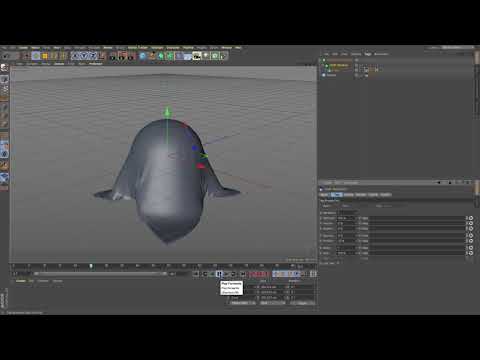Pause playback with the highlighted transport button
The image size is (480, 360).
tap(219, 274)
